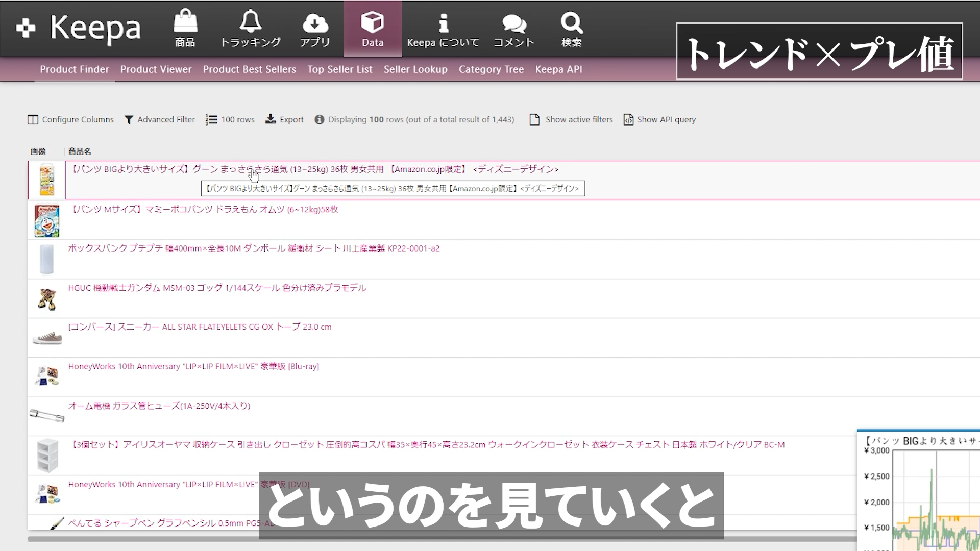Open Category Tree tab
Image resolution: width=980 pixels, height=551 pixels.
coord(491,69)
